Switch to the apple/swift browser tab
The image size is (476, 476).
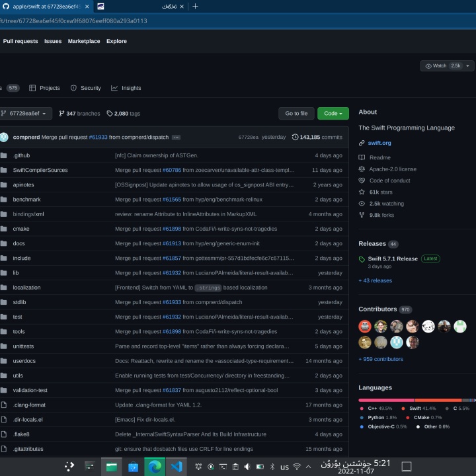(46, 7)
